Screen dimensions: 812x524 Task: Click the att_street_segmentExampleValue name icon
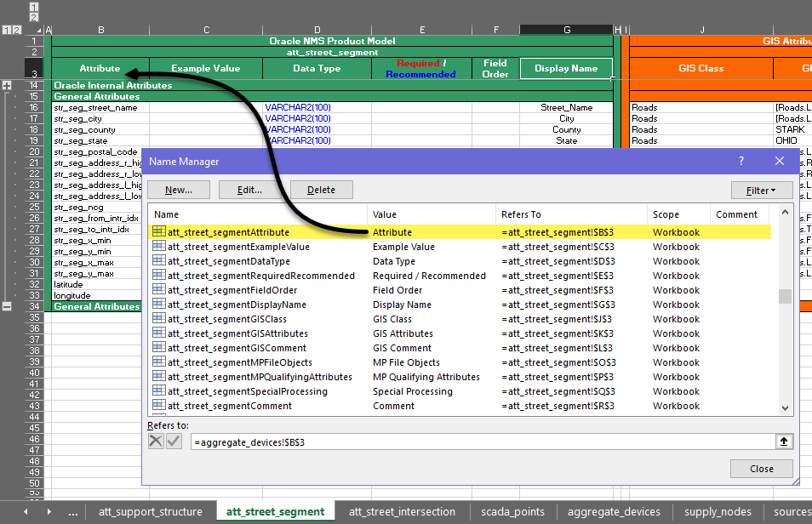pos(159,246)
